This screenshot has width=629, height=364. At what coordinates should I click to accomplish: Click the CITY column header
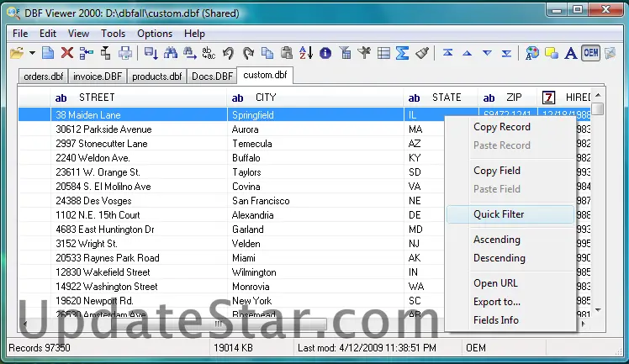pos(315,98)
